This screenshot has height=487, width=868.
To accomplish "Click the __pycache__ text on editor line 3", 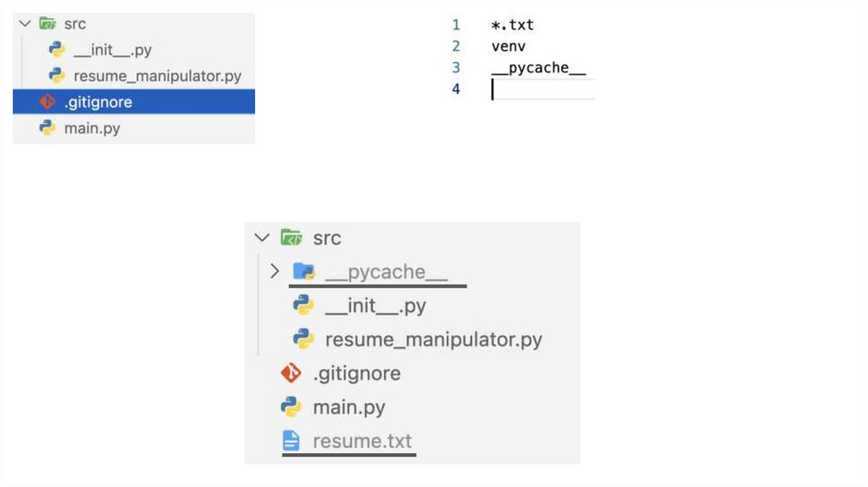I will click(538, 68).
